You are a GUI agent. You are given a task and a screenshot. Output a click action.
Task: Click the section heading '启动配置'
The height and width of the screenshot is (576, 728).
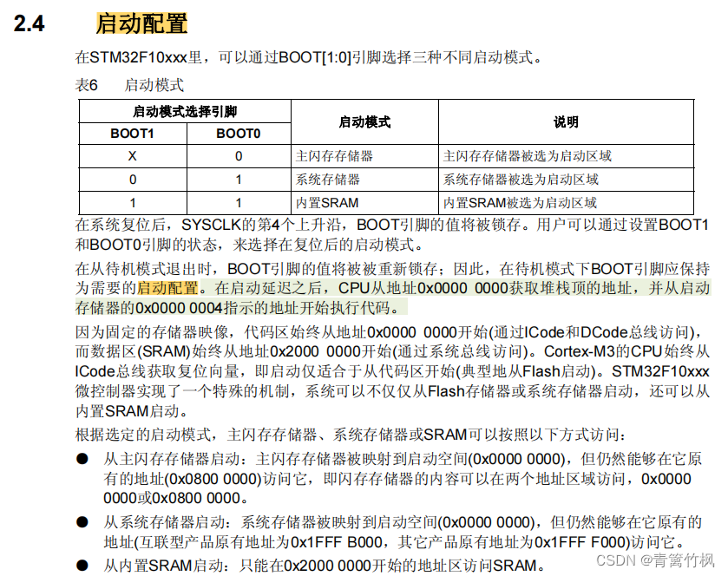141,23
